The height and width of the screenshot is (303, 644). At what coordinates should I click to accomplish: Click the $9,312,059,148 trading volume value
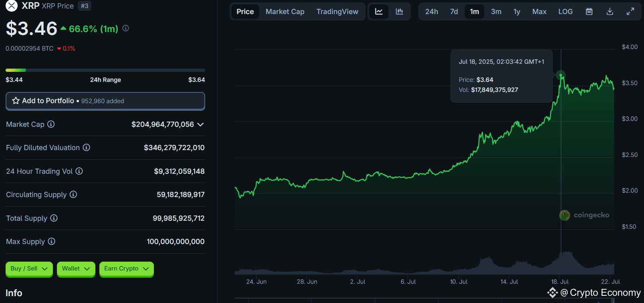pyautogui.click(x=180, y=171)
